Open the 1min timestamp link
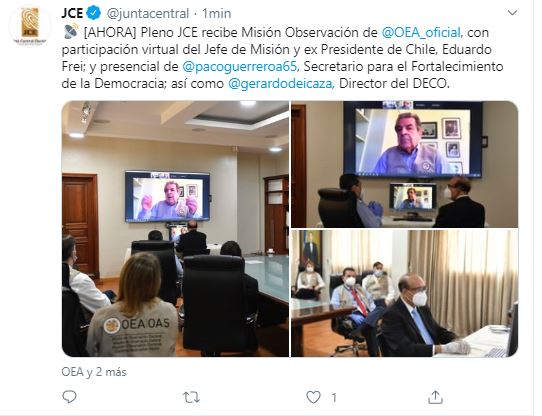Viewport: 542px width, 416px height. point(217,13)
